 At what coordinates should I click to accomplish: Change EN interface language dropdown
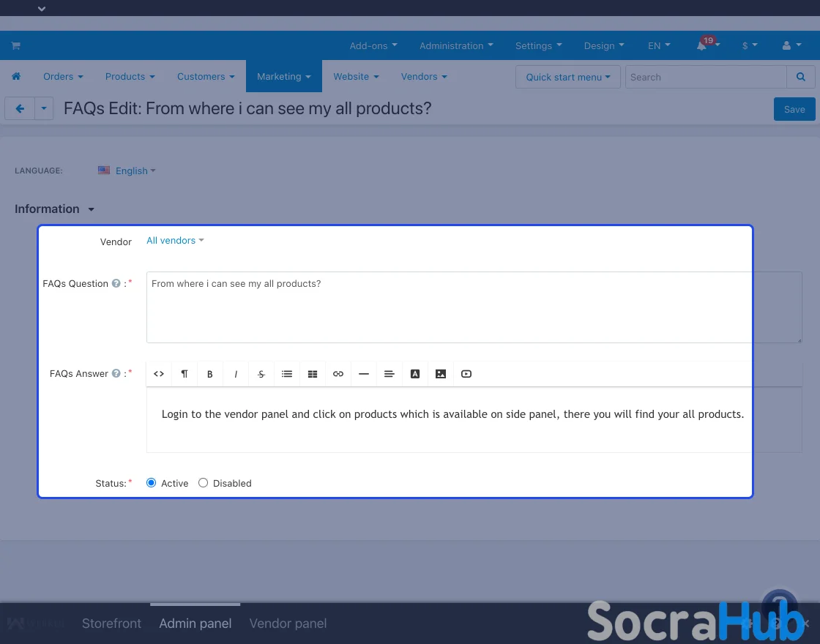click(659, 45)
